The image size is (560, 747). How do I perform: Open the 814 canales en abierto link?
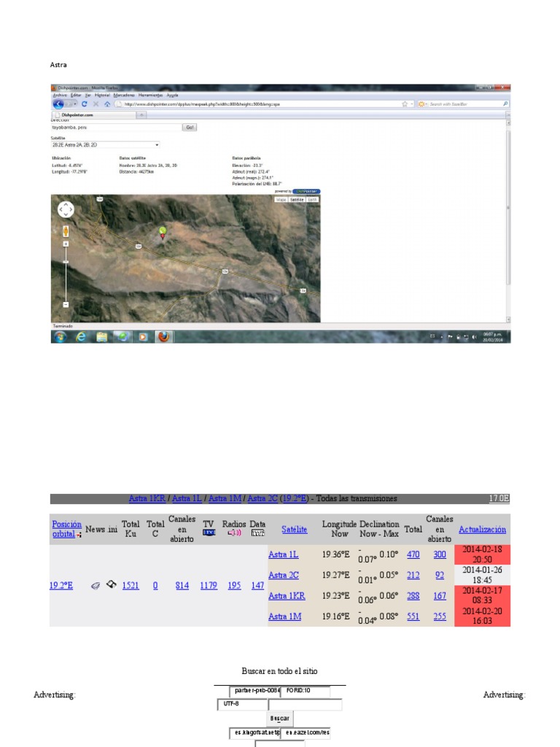pyautogui.click(x=182, y=586)
